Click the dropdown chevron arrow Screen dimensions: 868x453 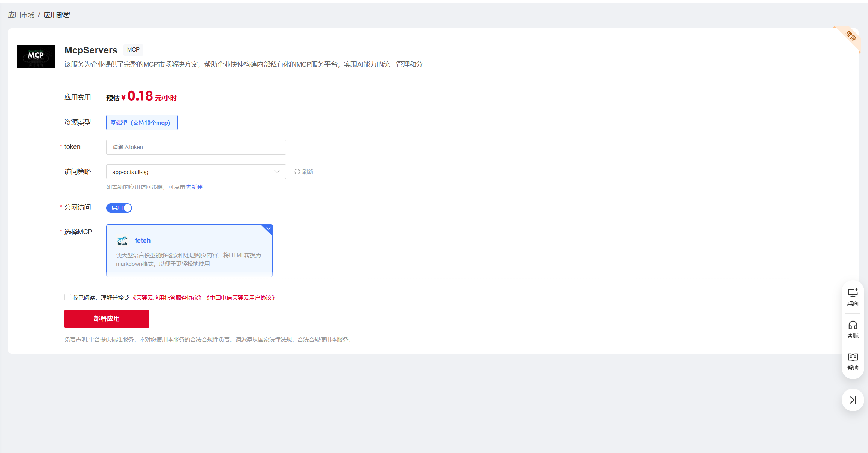point(277,172)
